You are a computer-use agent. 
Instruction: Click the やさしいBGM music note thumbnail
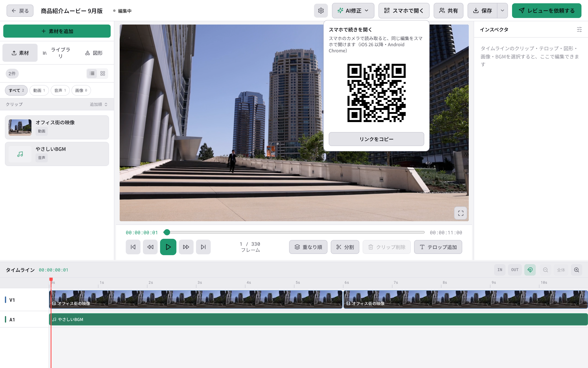click(20, 154)
